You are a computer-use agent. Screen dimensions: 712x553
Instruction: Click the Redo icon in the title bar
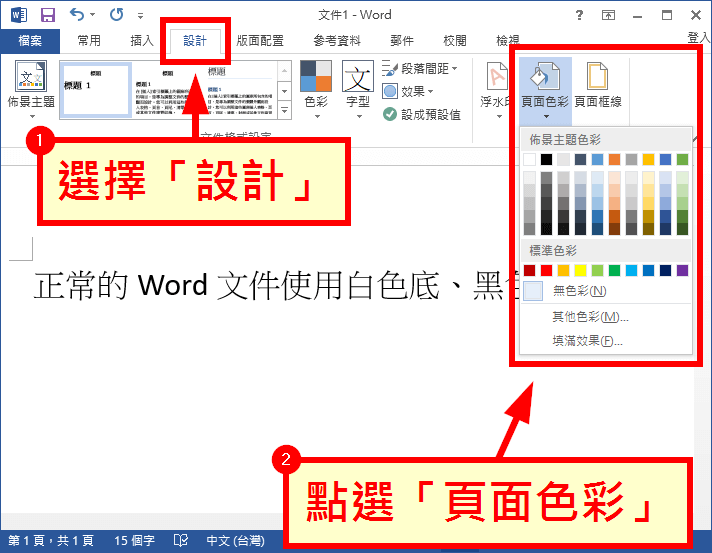(115, 15)
